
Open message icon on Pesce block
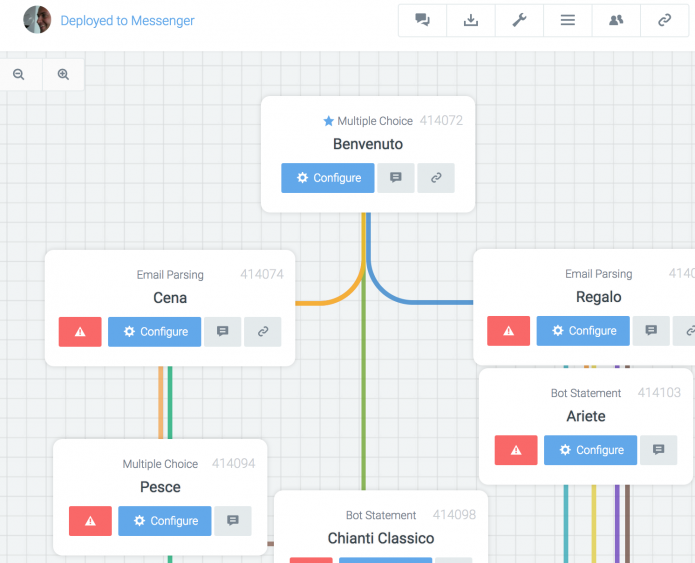233,521
